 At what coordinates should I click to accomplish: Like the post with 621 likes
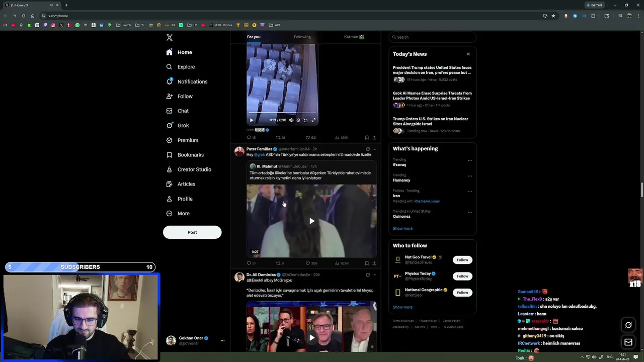click(311, 137)
